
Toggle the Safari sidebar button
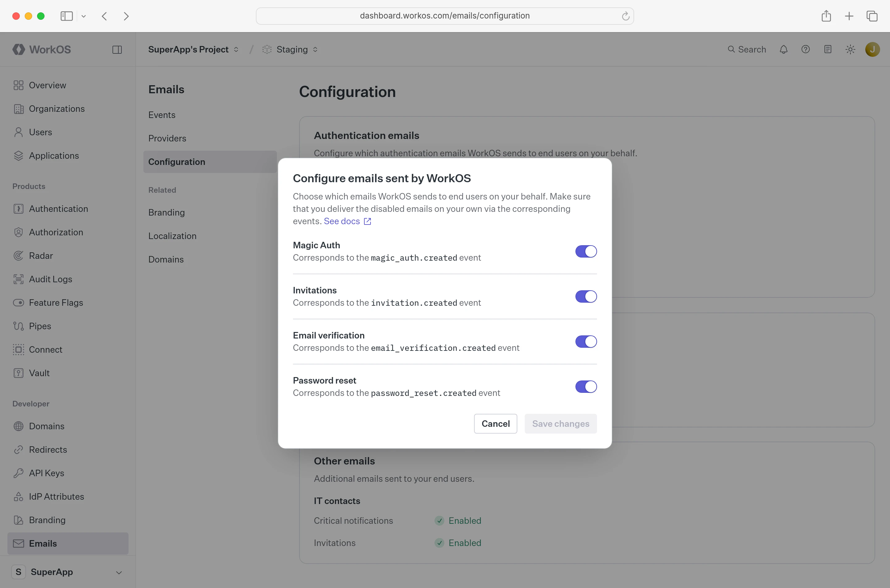[x=66, y=16]
